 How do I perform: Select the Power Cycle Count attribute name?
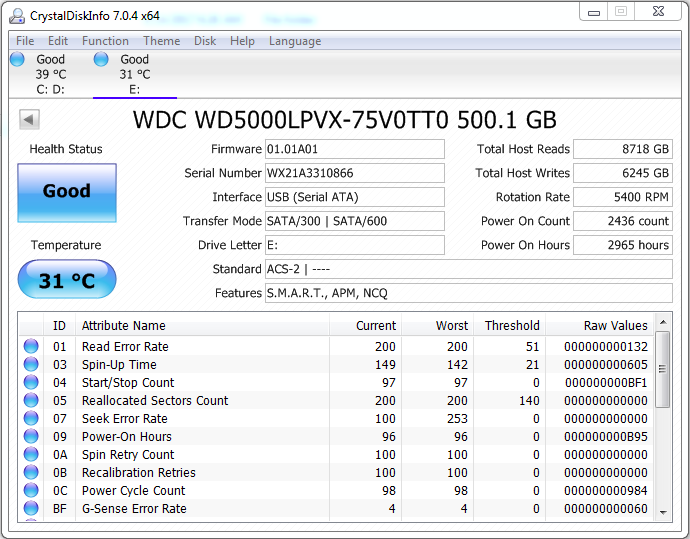[x=134, y=491]
